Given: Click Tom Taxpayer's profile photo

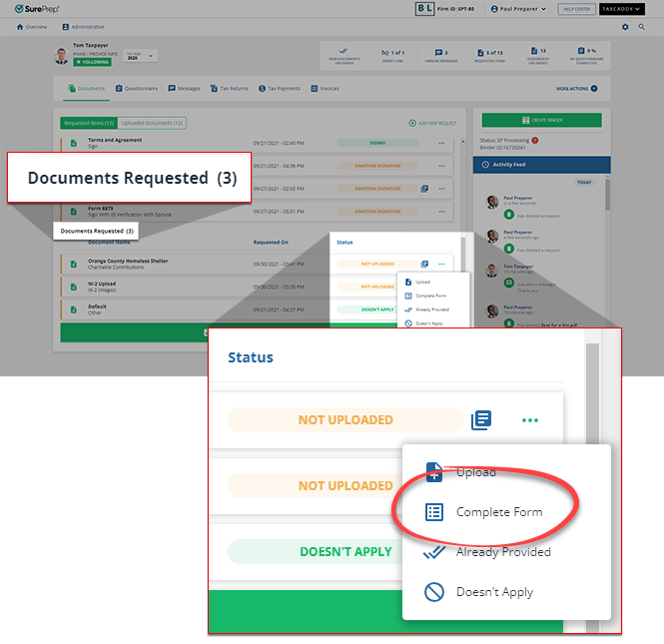Looking at the screenshot, I should [x=61, y=56].
